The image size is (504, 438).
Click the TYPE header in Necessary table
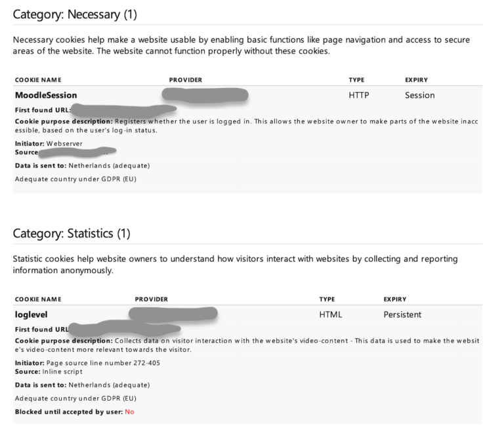[357, 79]
